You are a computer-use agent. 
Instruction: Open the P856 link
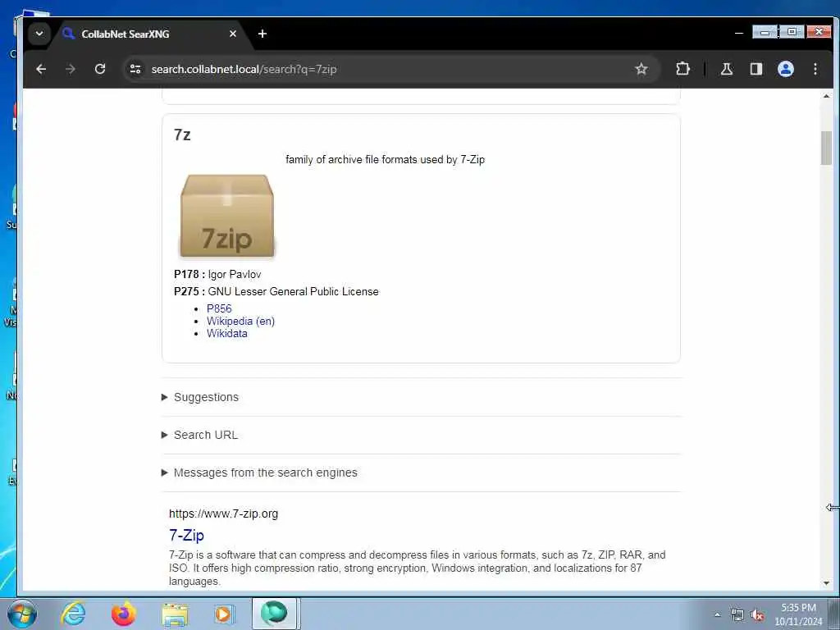[x=219, y=308]
